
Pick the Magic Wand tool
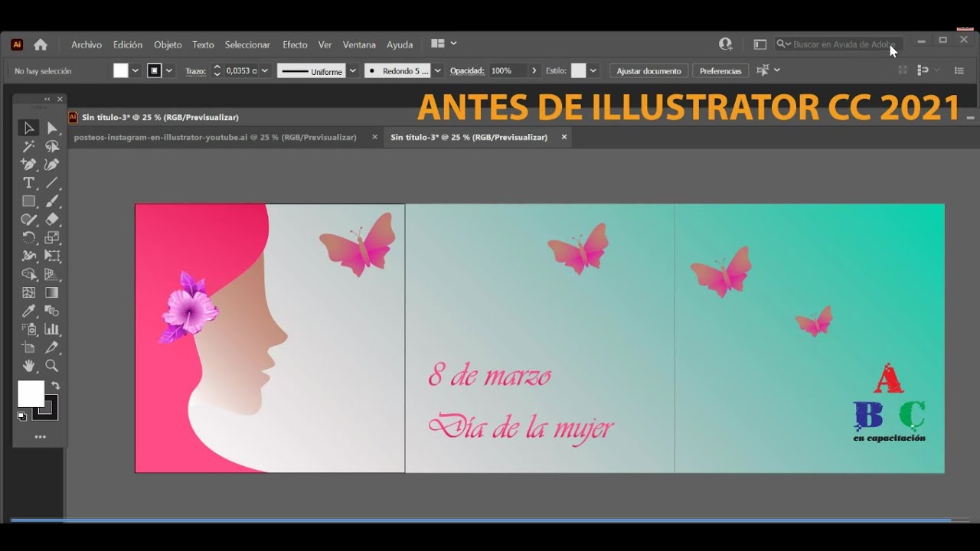pos(28,146)
